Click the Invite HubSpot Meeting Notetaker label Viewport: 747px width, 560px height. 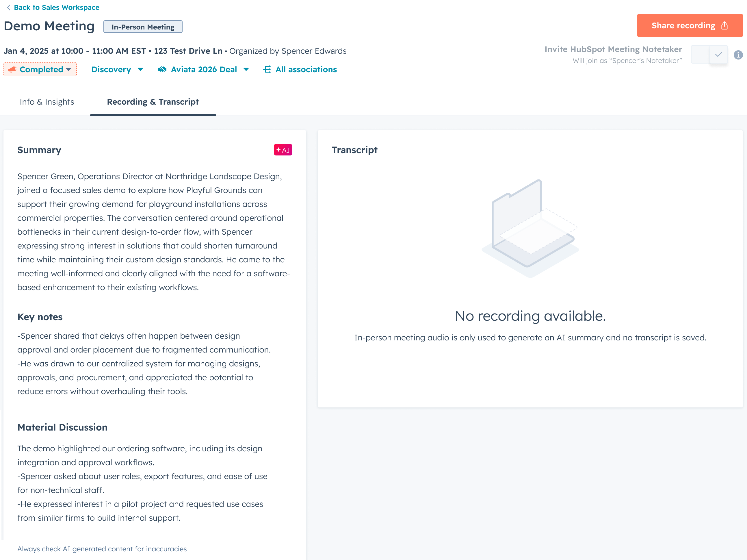(x=613, y=49)
